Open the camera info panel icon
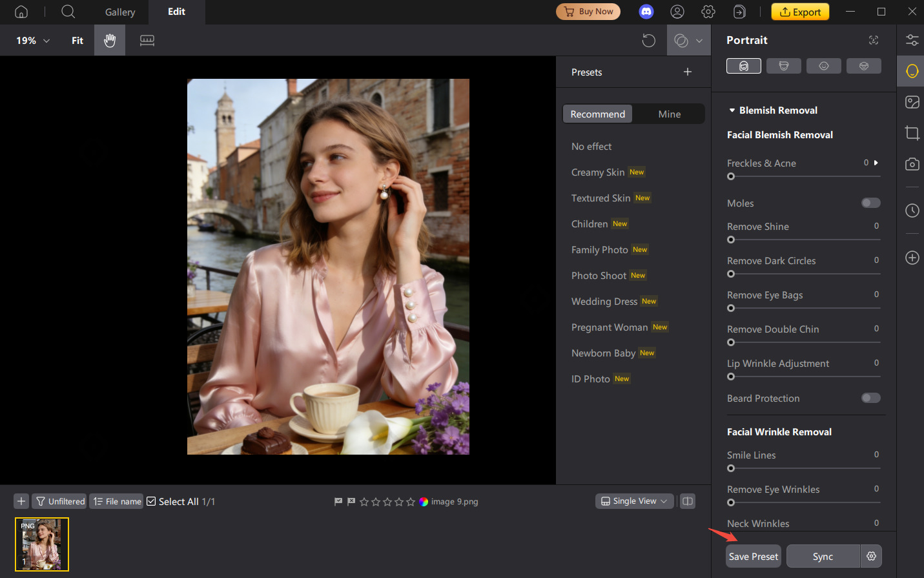The height and width of the screenshot is (578, 924). point(912,164)
